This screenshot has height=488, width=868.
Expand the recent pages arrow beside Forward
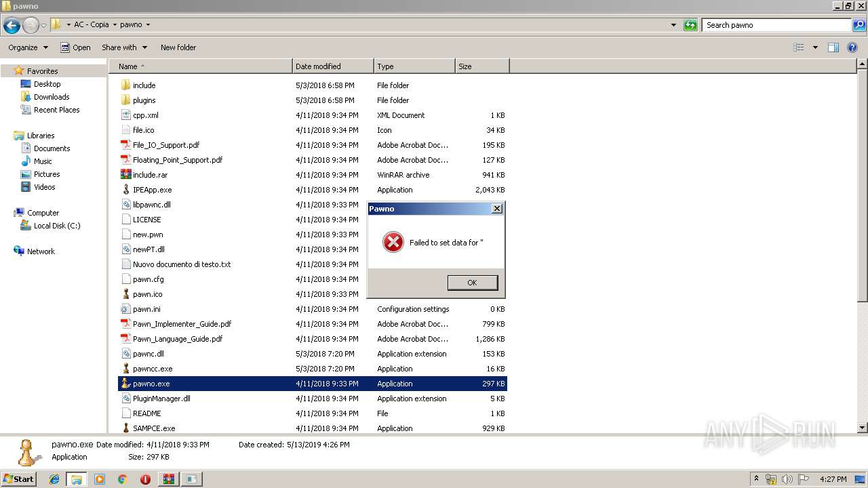click(x=44, y=26)
